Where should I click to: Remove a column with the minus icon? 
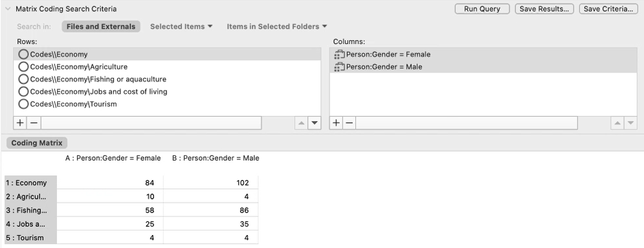(349, 123)
